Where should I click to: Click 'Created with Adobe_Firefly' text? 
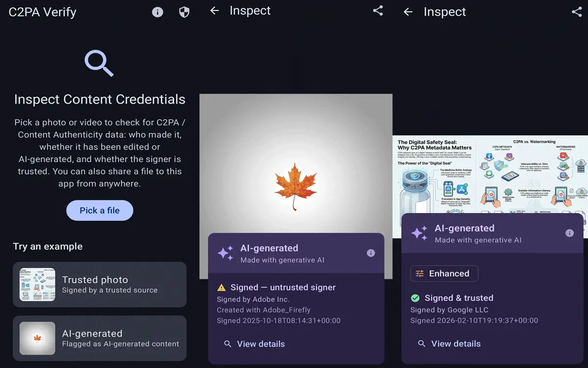click(264, 310)
